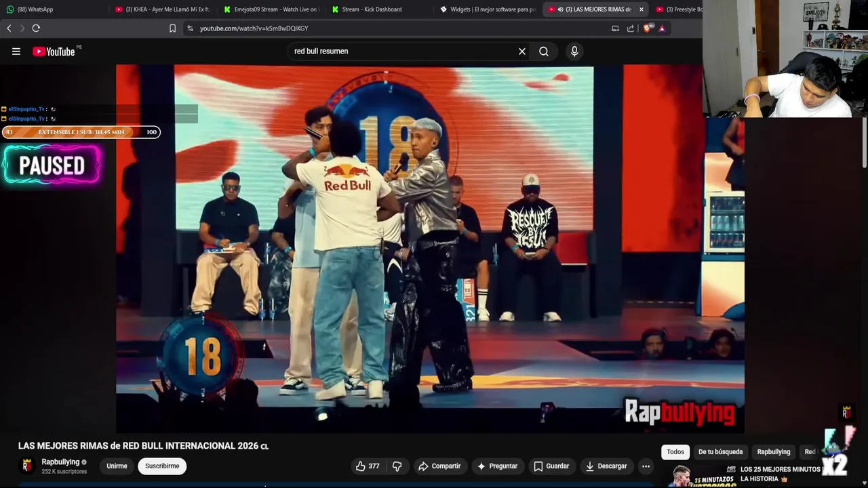Open more actions three-dot menu
868x488 pixels.
[x=646, y=466]
